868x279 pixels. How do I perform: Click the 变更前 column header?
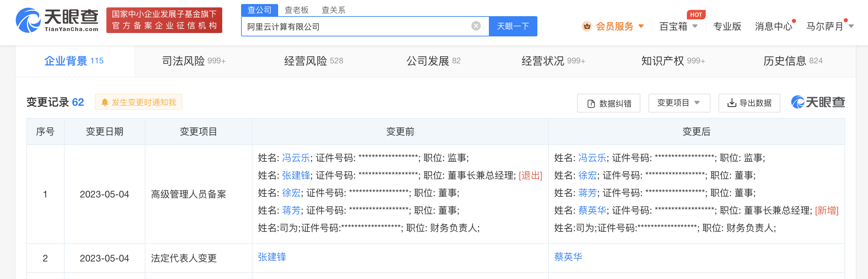pyautogui.click(x=400, y=131)
